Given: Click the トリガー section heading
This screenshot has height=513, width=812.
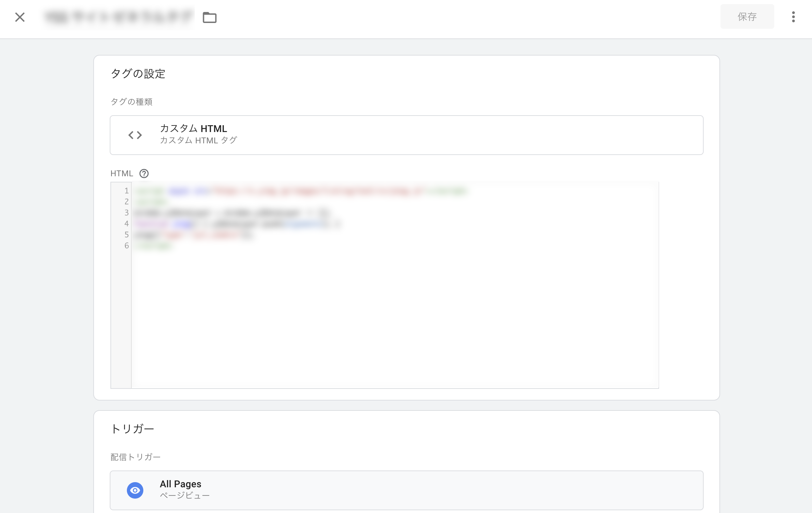Looking at the screenshot, I should coord(132,429).
